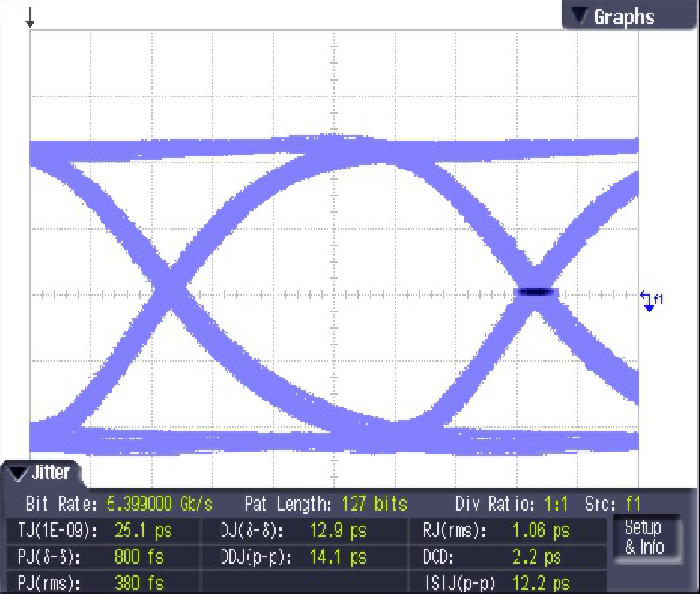
Task: Select the Bit Rate value 5.399000 Gb/s
Action: click(x=160, y=505)
